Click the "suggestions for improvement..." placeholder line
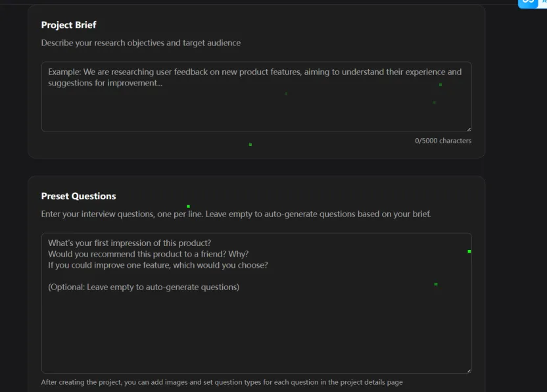 [x=105, y=83]
